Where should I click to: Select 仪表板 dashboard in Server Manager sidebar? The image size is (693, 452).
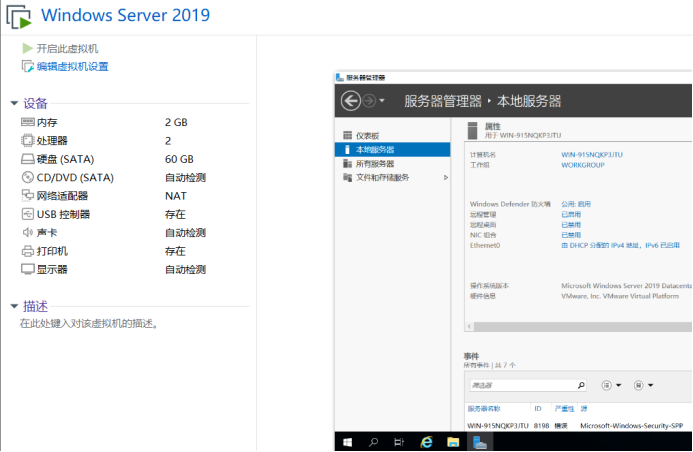(x=392, y=136)
